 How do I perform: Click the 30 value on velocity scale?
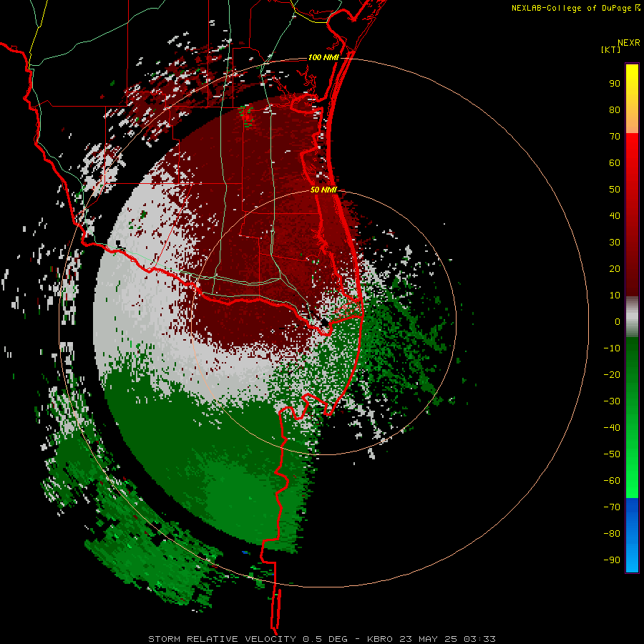615,243
